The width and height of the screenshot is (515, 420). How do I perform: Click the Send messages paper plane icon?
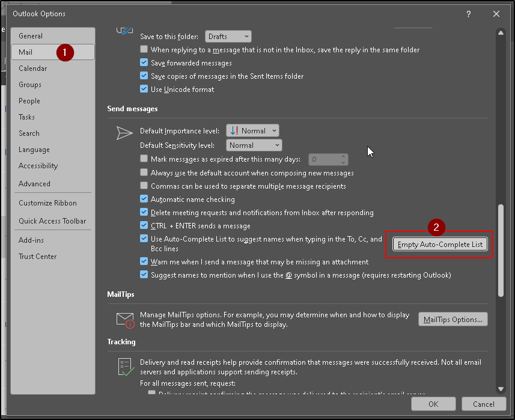[124, 133]
